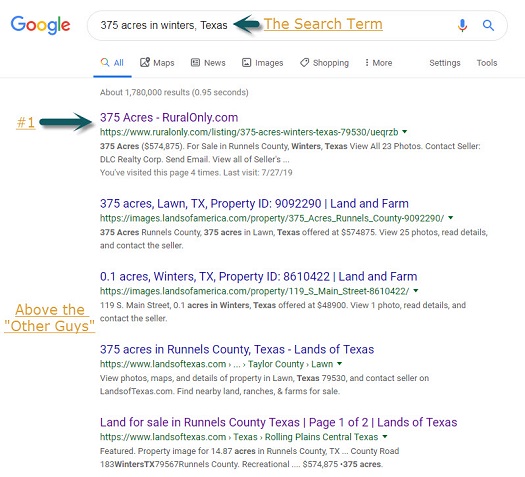Select the All tab
This screenshot has width=525, height=477.
coord(112,63)
